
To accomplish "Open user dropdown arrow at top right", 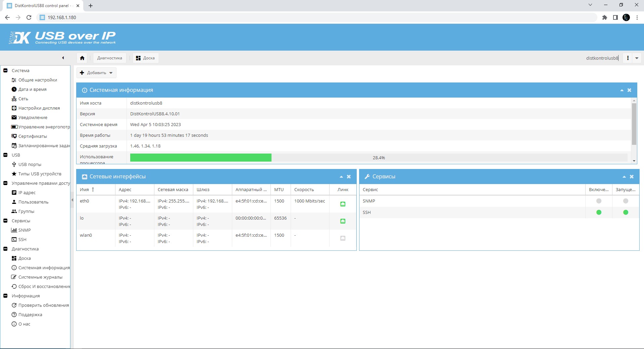I will (x=637, y=58).
